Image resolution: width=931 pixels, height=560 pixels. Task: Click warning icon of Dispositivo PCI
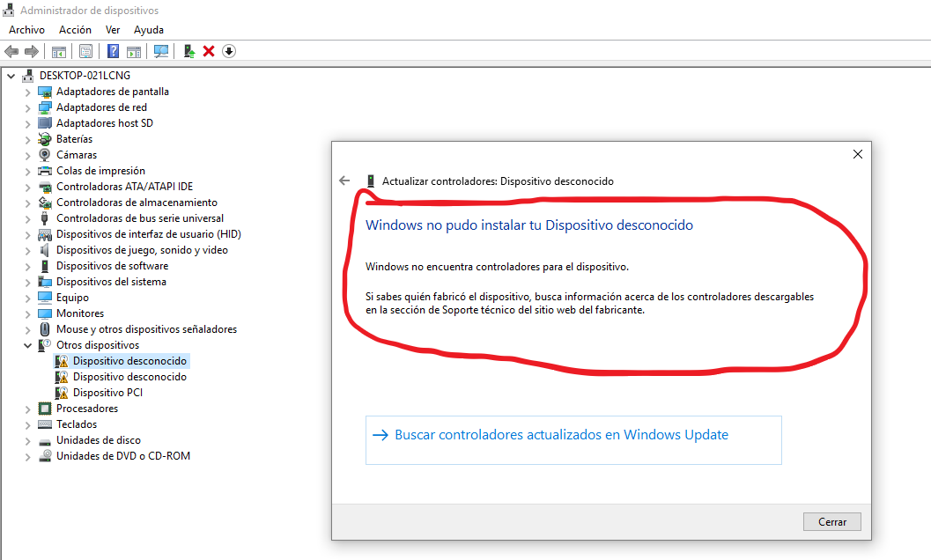point(62,393)
